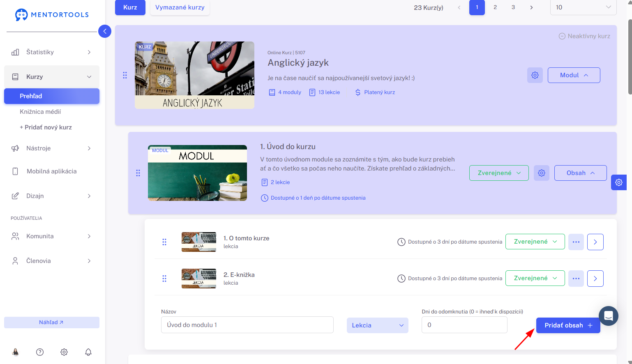Open the help question mark icon
The width and height of the screenshot is (632, 364).
[40, 352]
